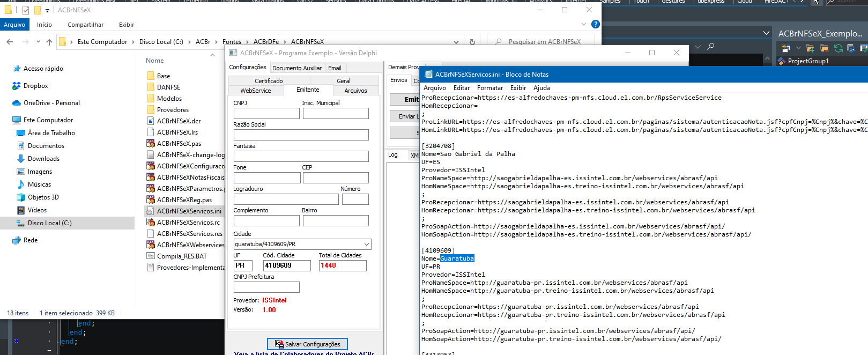Viewport: 868px width, 355px height.
Task: Click the Provedor=ISSIntel line under Guaratuba
Action: pyautogui.click(x=453, y=275)
